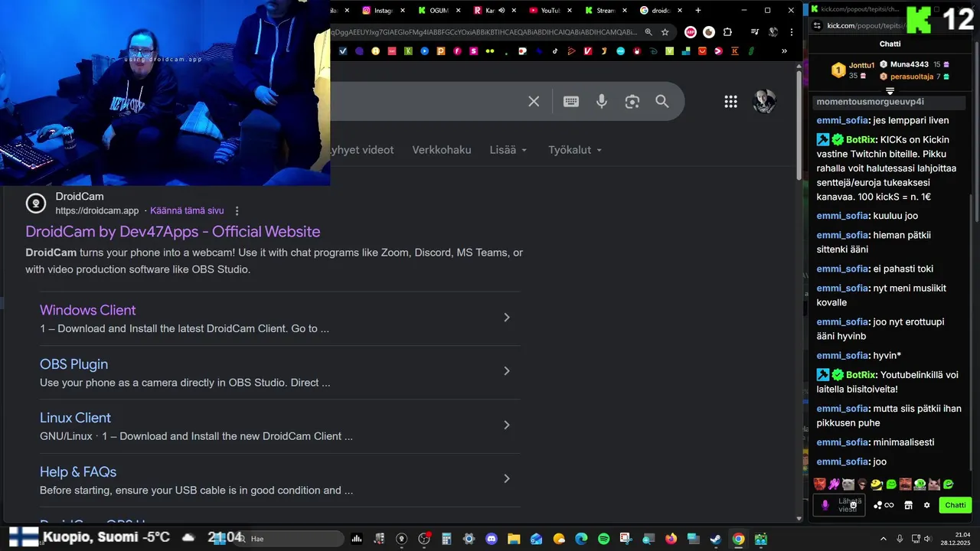Click the chevron on the OBS Plugin row

click(506, 371)
